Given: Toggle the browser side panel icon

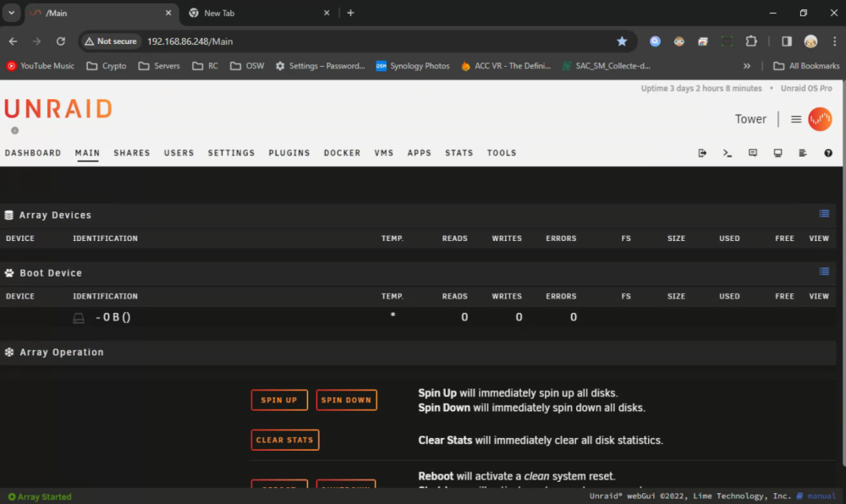Looking at the screenshot, I should (787, 41).
